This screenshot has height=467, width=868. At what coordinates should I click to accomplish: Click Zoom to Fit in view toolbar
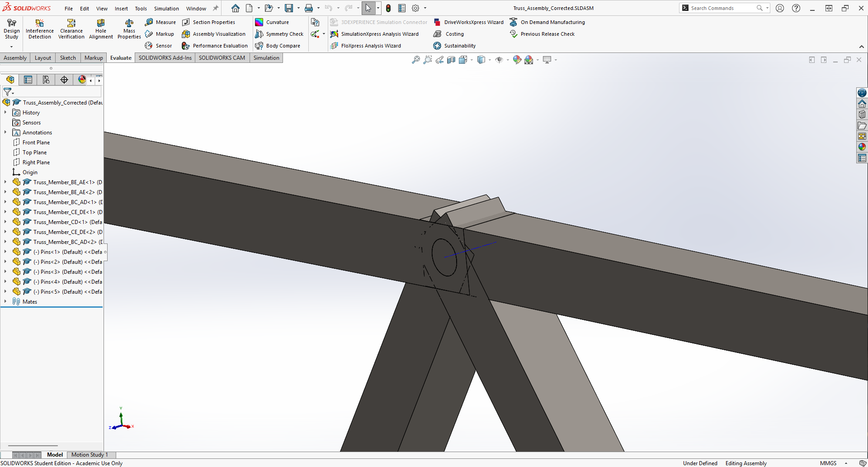tap(416, 60)
